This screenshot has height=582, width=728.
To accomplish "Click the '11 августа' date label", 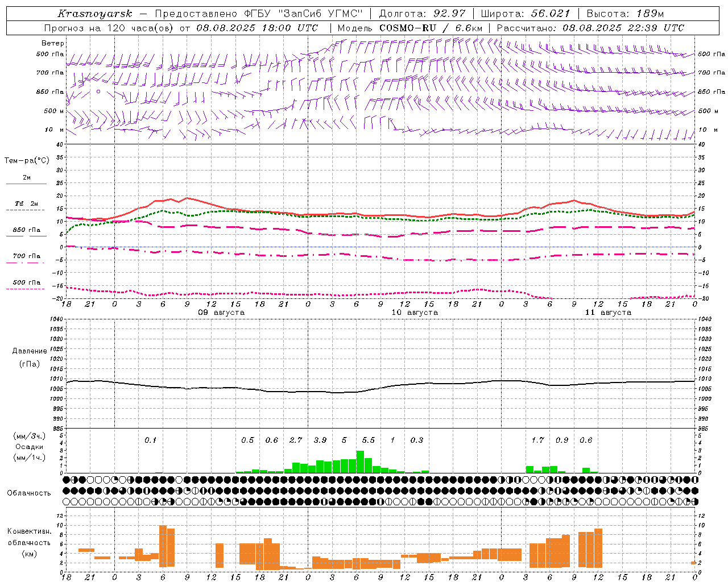I will pos(608,313).
